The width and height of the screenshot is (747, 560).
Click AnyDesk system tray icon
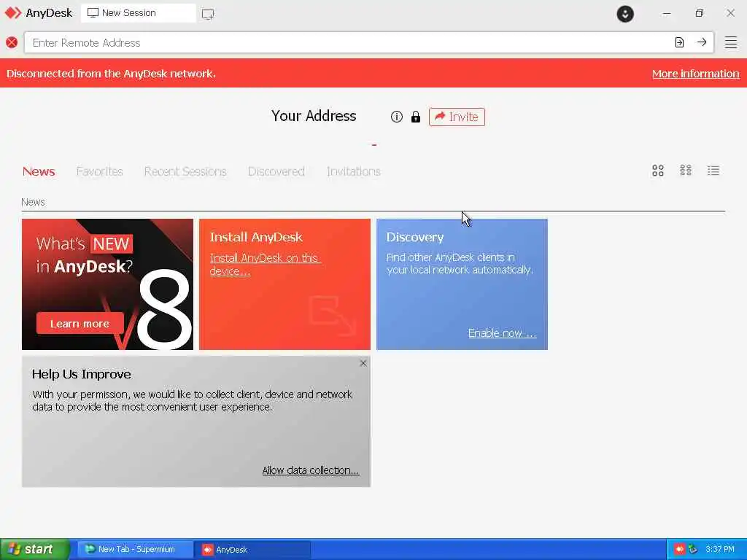tap(679, 549)
